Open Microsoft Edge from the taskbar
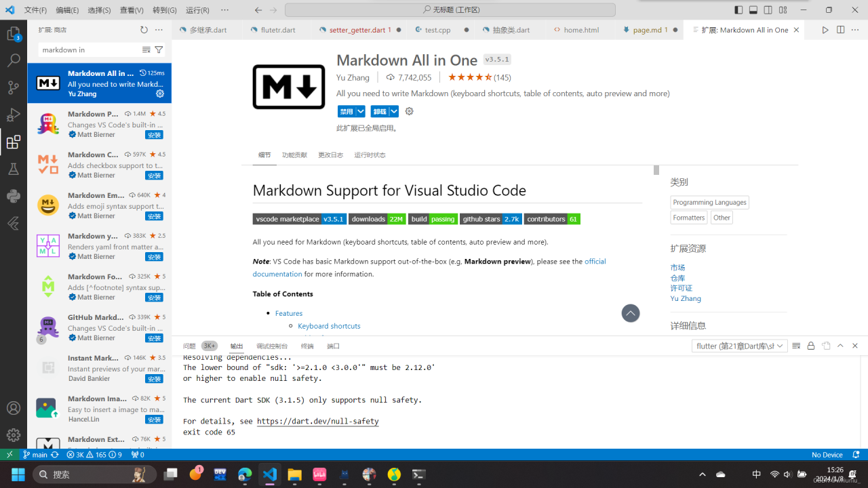The image size is (868, 488). coord(245,474)
